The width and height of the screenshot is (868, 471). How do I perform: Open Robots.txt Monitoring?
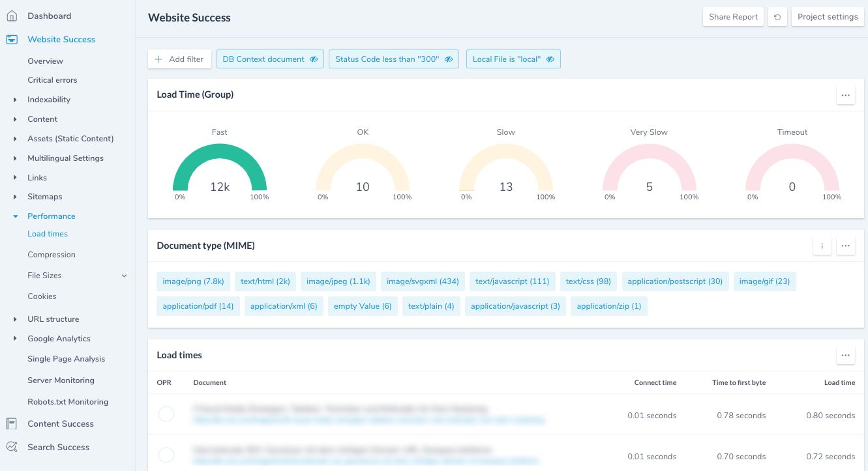coord(68,402)
